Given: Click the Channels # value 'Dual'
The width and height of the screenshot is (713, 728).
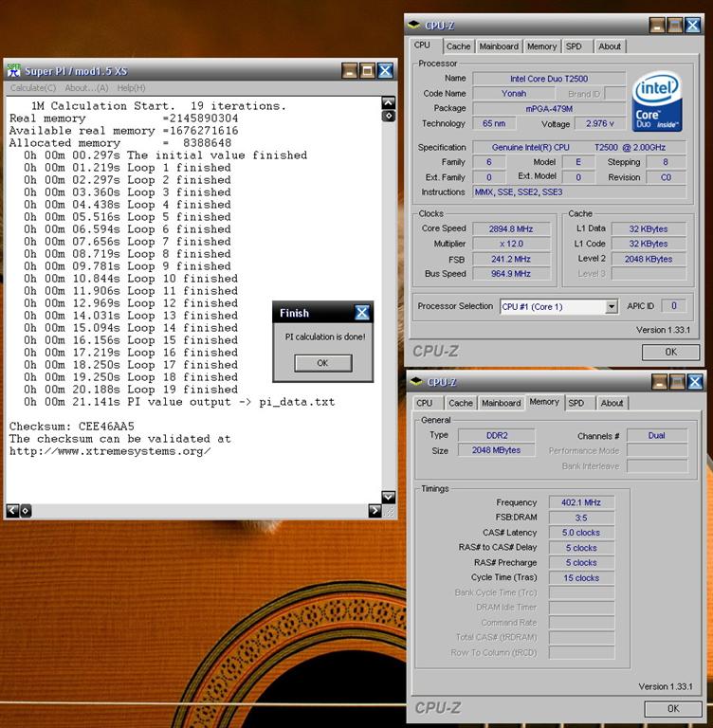Looking at the screenshot, I should (x=657, y=435).
